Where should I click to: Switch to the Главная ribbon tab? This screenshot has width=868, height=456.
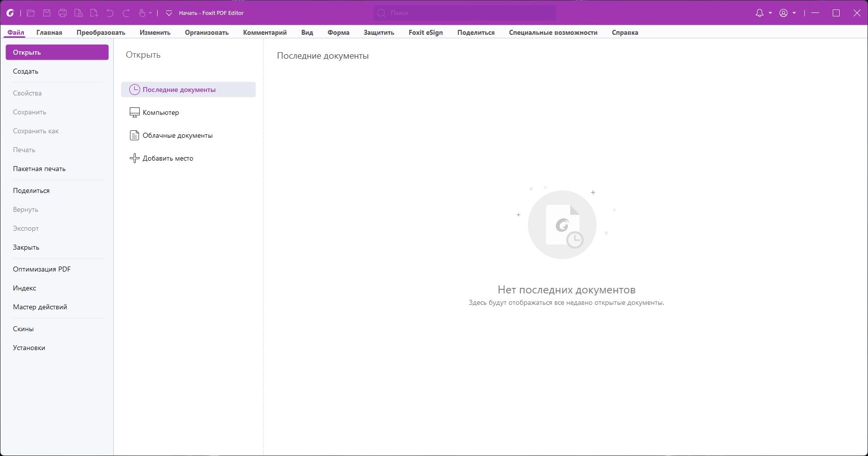point(49,32)
